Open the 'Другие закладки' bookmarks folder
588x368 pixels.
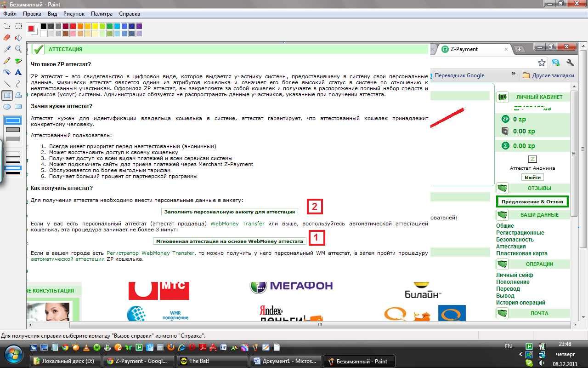[x=548, y=75]
